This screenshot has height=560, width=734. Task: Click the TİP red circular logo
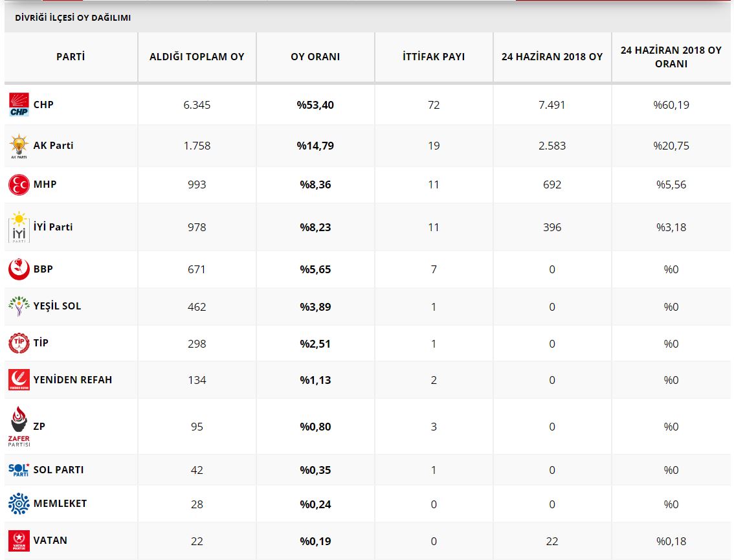[x=19, y=343]
